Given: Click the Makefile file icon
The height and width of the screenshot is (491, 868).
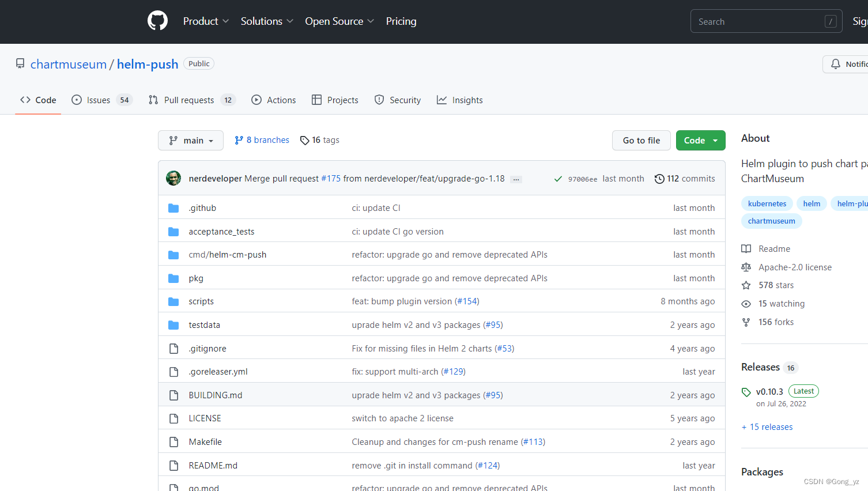Looking at the screenshot, I should point(173,442).
